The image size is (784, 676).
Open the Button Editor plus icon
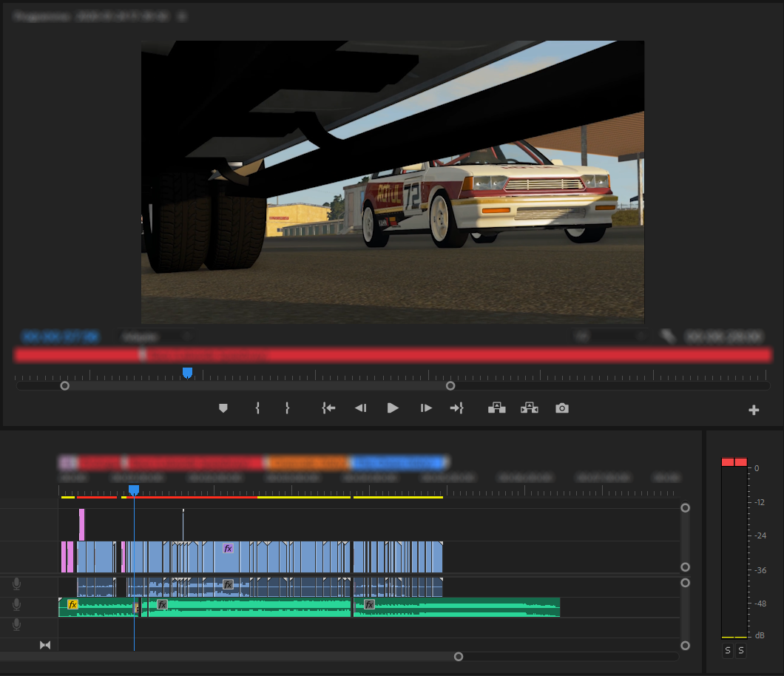click(754, 410)
